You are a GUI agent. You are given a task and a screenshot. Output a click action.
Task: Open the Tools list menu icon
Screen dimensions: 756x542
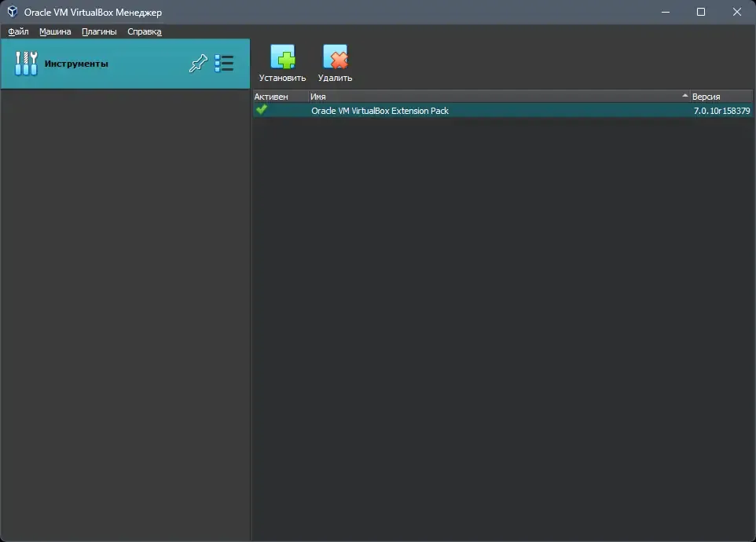224,64
